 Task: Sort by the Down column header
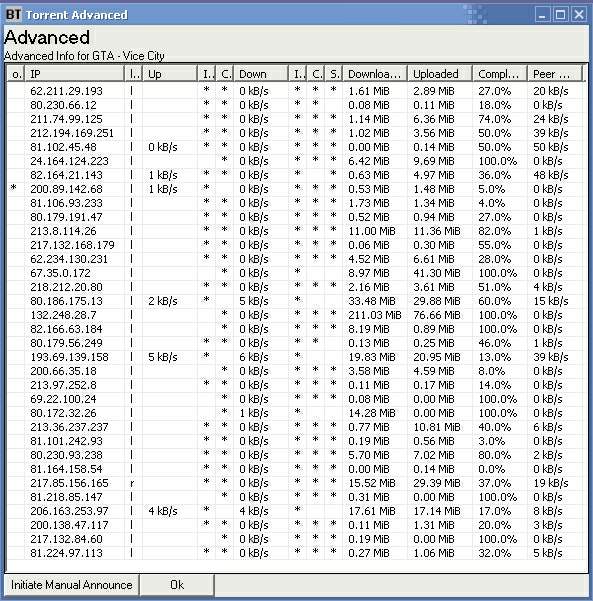coord(261,74)
